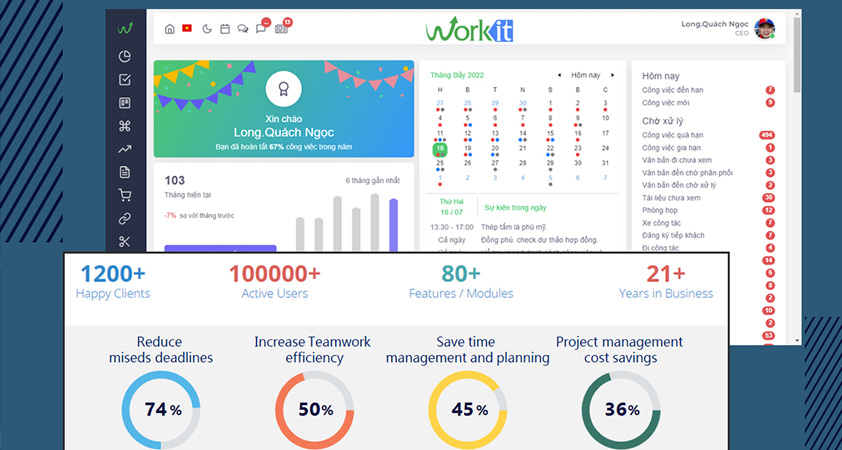Click the 494 badge for overdue tasks
Screen dimensions: 842x450
(x=767, y=135)
